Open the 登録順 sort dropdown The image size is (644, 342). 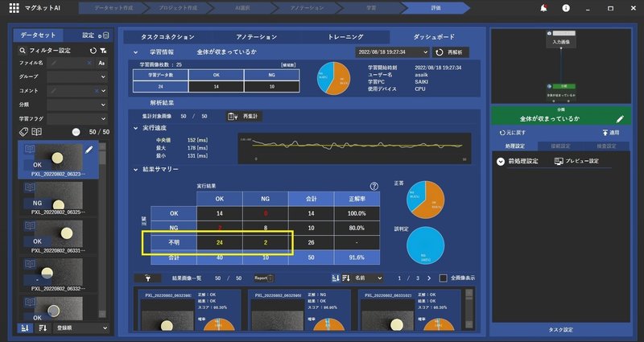coord(82,328)
